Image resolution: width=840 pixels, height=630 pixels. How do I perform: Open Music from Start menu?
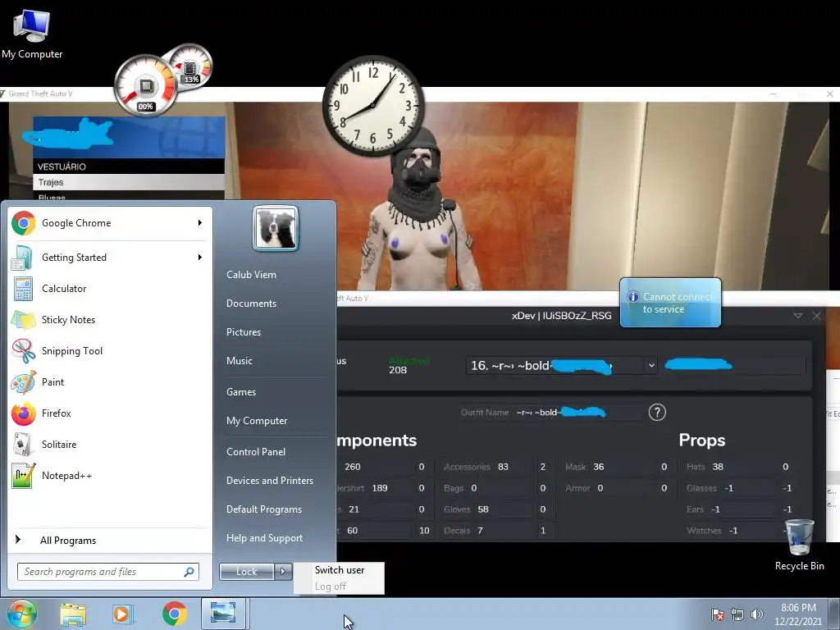click(x=239, y=361)
